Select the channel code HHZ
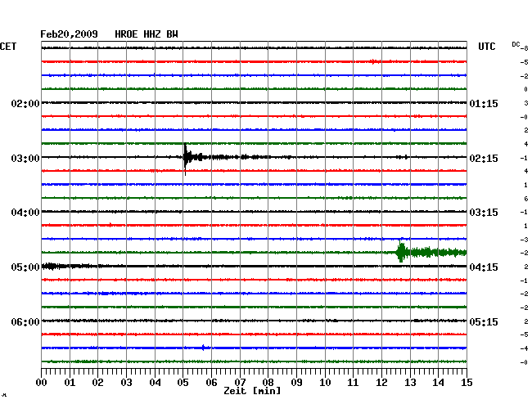This screenshot has width=532, height=404. 152,34
